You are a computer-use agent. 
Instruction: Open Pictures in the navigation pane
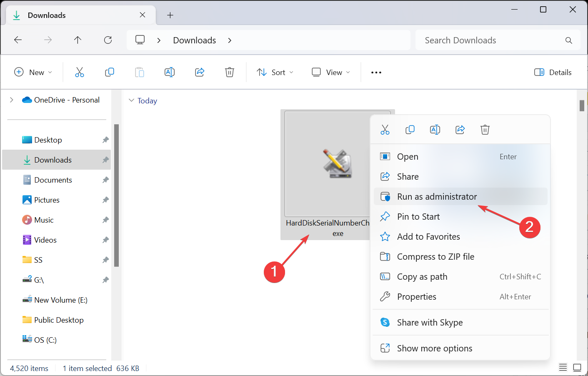(57, 200)
